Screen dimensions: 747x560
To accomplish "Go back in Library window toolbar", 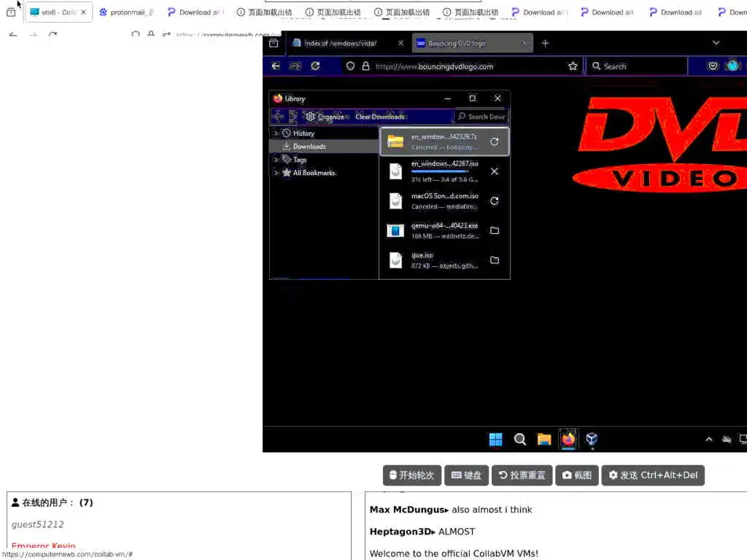I will pos(278,116).
